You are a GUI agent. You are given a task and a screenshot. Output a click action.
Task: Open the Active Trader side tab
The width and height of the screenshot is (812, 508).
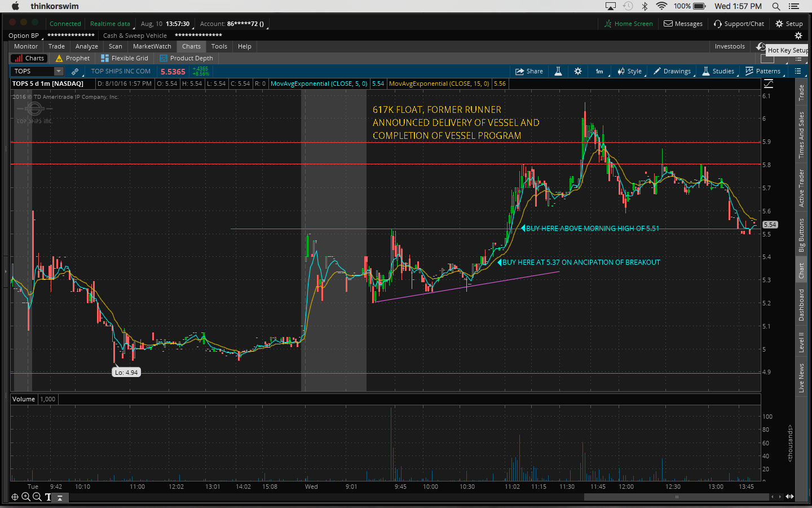[801, 188]
